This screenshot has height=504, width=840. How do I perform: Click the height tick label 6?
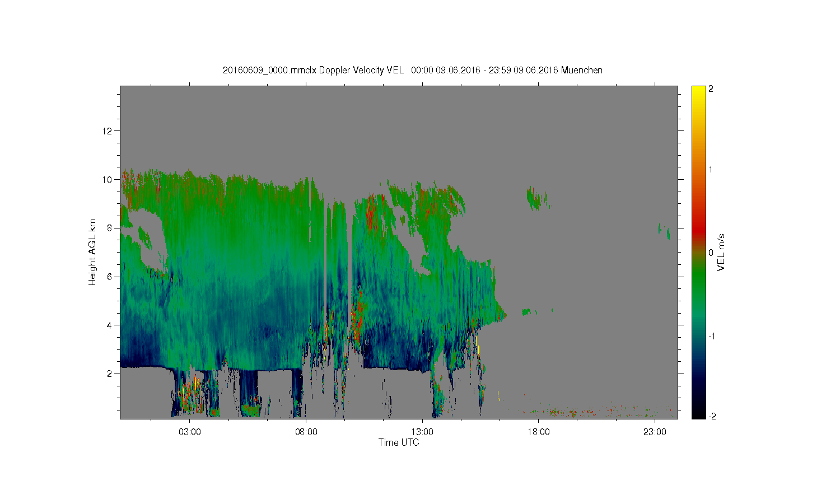coord(109,277)
